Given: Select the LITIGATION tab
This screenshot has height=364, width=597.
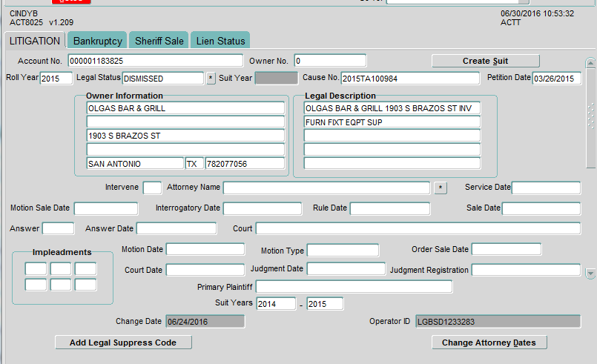Looking at the screenshot, I should 35,41.
